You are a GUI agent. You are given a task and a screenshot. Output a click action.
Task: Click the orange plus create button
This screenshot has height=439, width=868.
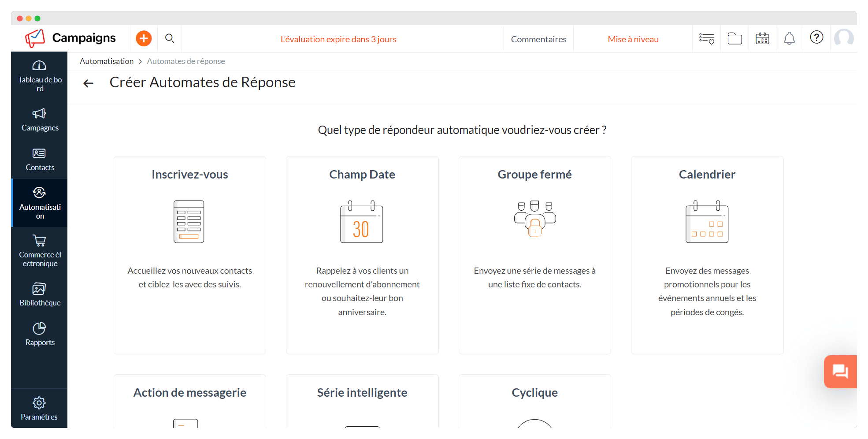pos(144,39)
